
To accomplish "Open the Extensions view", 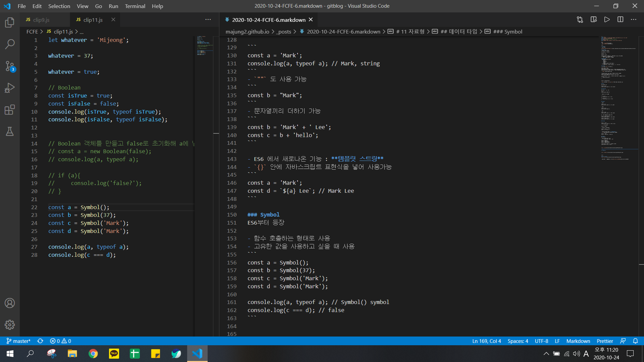I will point(10,110).
